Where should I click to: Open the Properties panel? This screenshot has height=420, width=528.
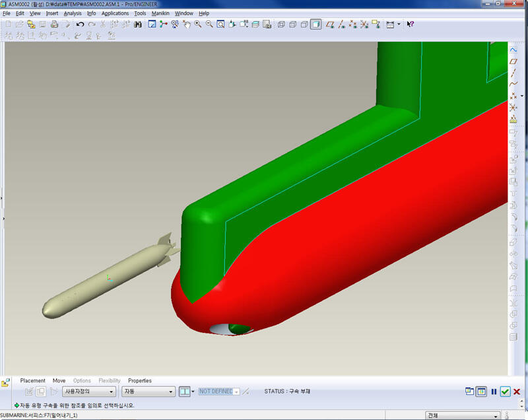pyautogui.click(x=139, y=380)
